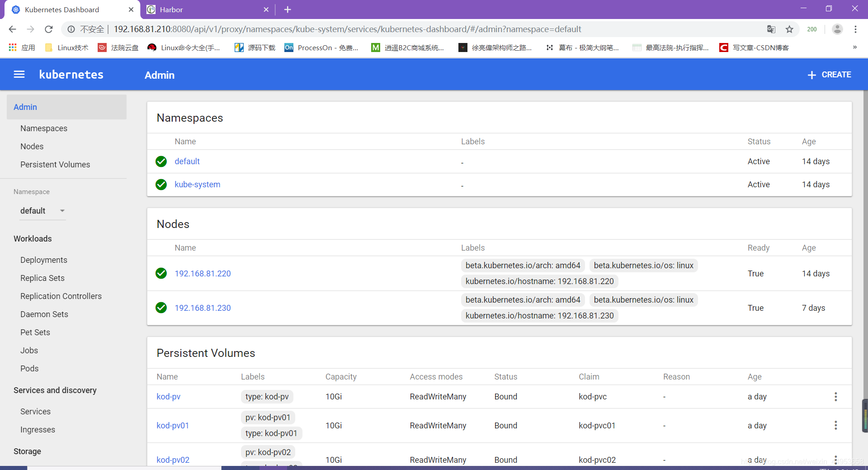Click label chip type: kod-pv
868x470 pixels.
coord(267,397)
